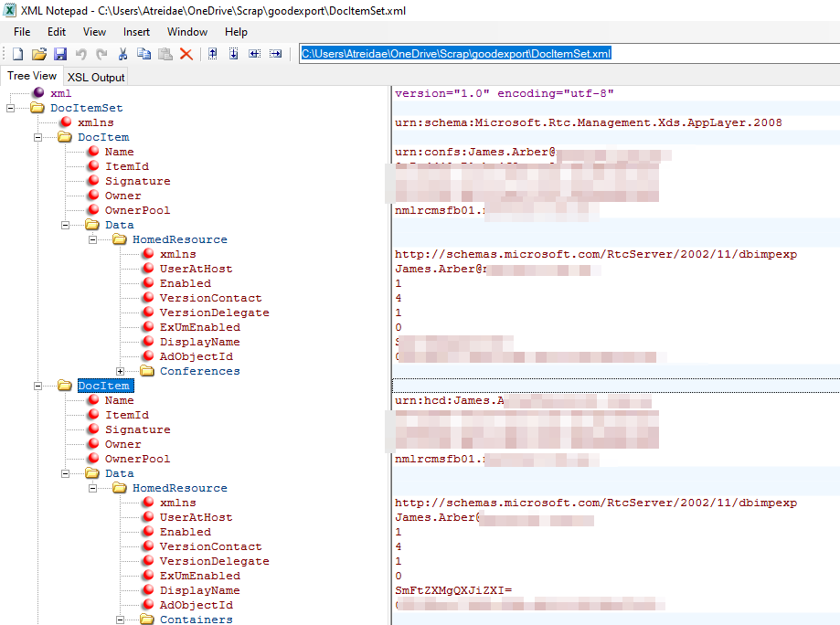Redo the last undone edit

(101, 54)
